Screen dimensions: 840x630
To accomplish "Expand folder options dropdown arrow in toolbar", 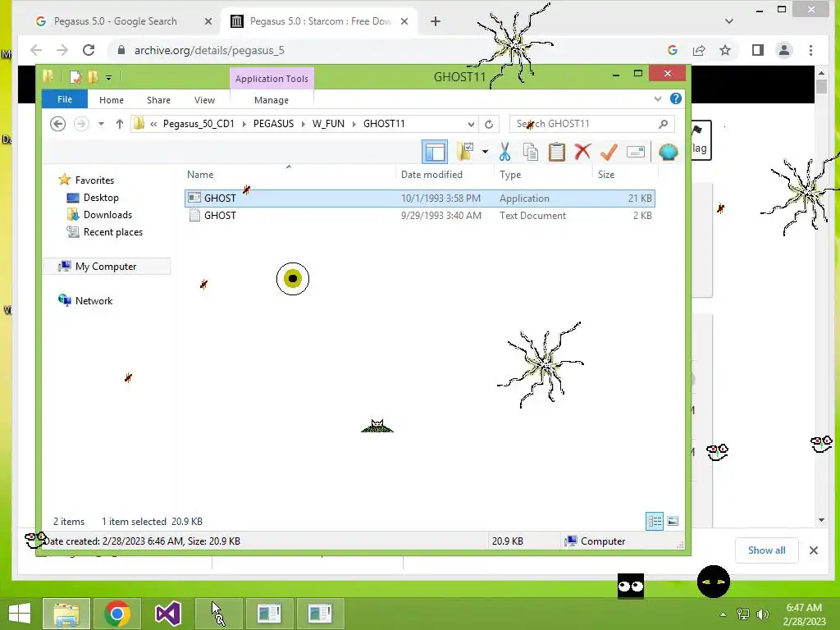I will pyautogui.click(x=485, y=152).
